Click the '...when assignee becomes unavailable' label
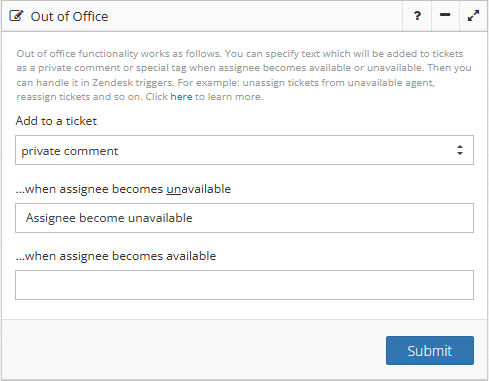 [123, 189]
